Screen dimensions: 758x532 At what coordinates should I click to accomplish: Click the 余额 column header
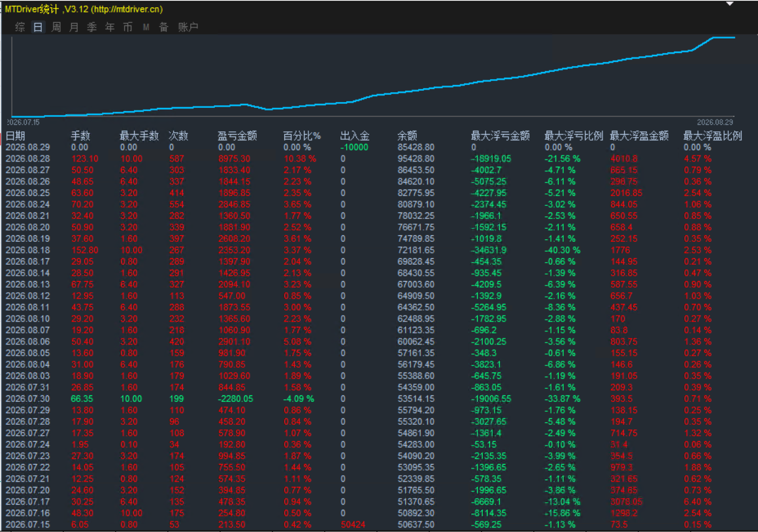407,136
